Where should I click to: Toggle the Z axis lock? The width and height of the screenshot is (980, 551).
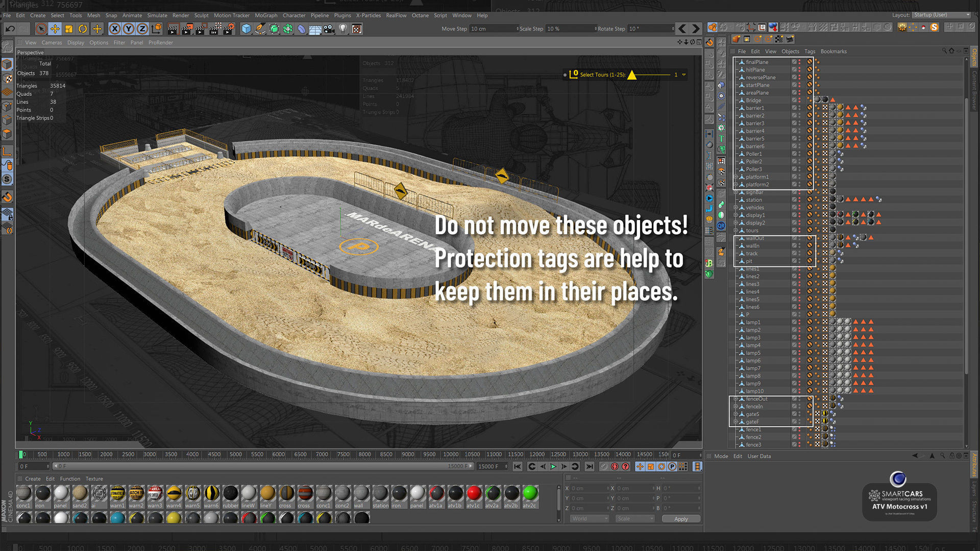(142, 29)
